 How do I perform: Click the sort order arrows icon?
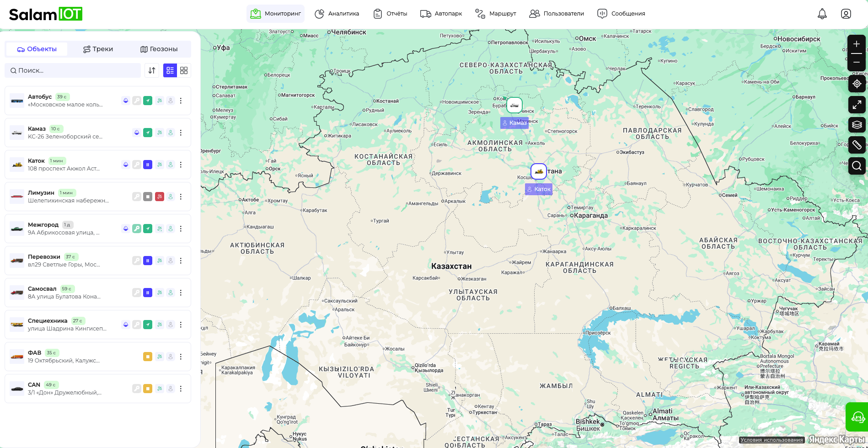[x=152, y=70]
